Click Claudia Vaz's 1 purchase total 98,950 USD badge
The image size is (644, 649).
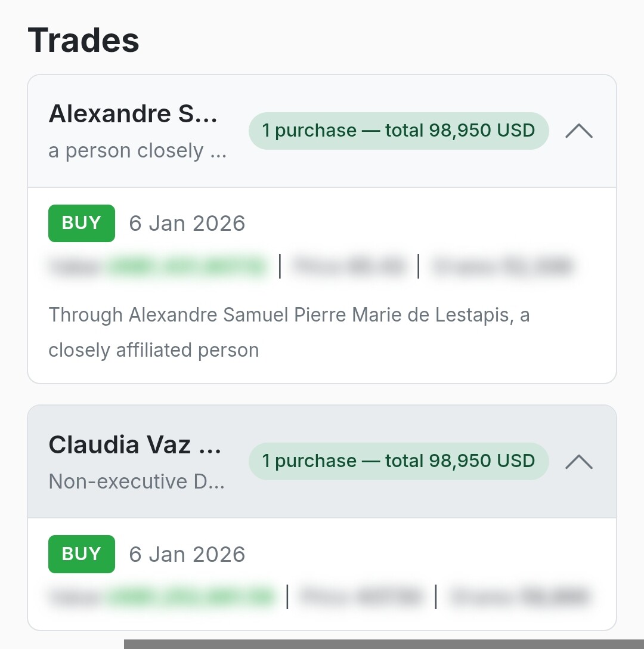coord(398,461)
